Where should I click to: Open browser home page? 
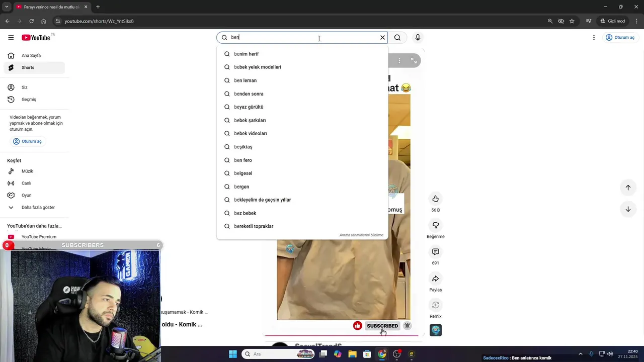(x=43, y=21)
